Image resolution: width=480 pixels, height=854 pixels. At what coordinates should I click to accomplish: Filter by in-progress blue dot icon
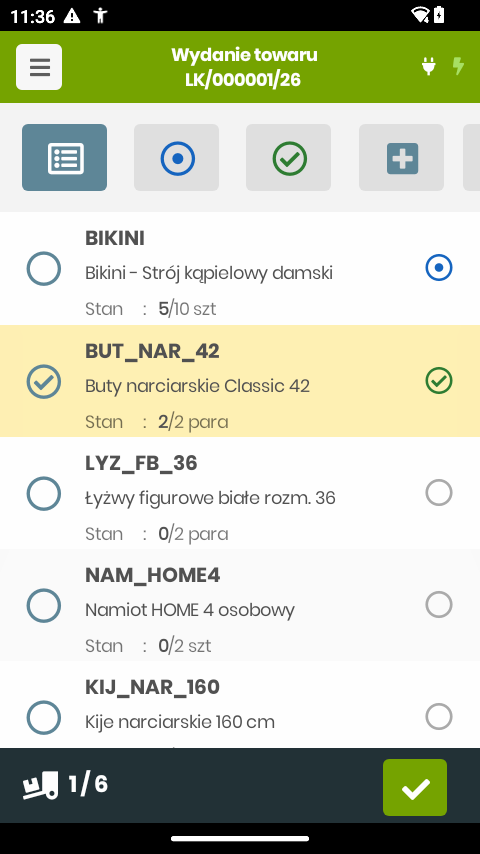[177, 157]
